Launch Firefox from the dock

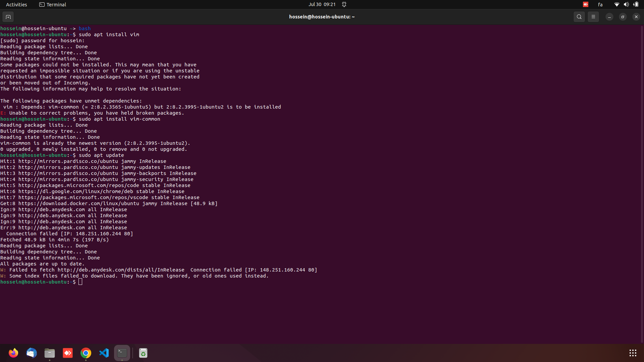click(x=13, y=353)
